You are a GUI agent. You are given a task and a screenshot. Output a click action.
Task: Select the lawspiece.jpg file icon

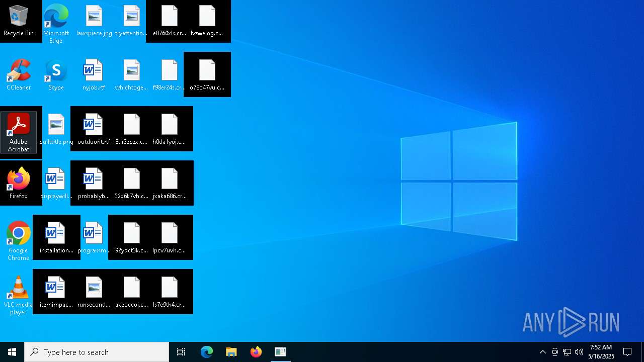click(94, 21)
